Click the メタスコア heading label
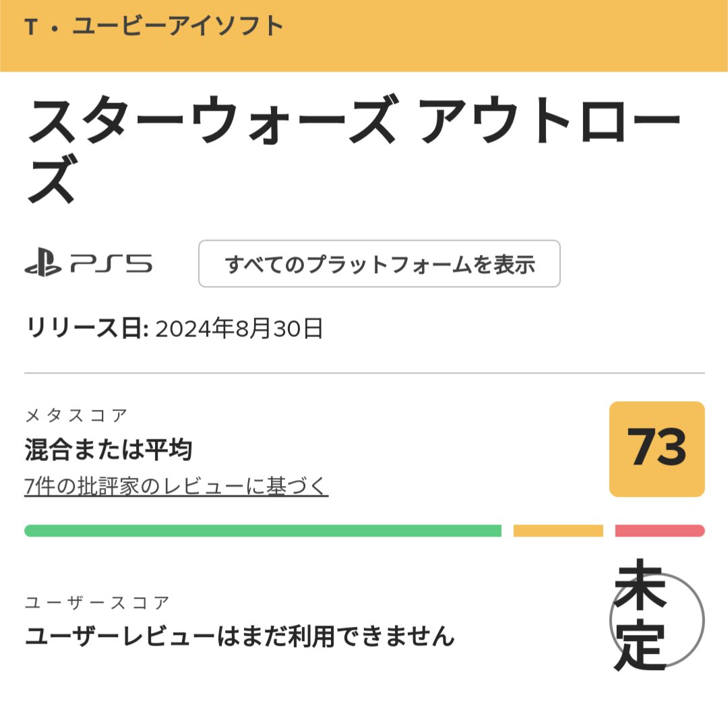Screen dimensions: 728x722 pos(75,415)
